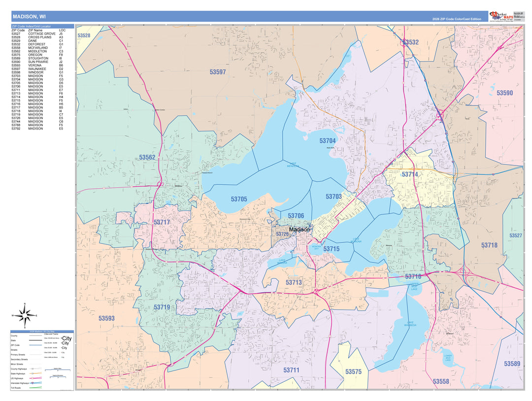Click the scale-in-miles bar in the legend
Viewport: 532px width, 401px height.
coord(58,369)
